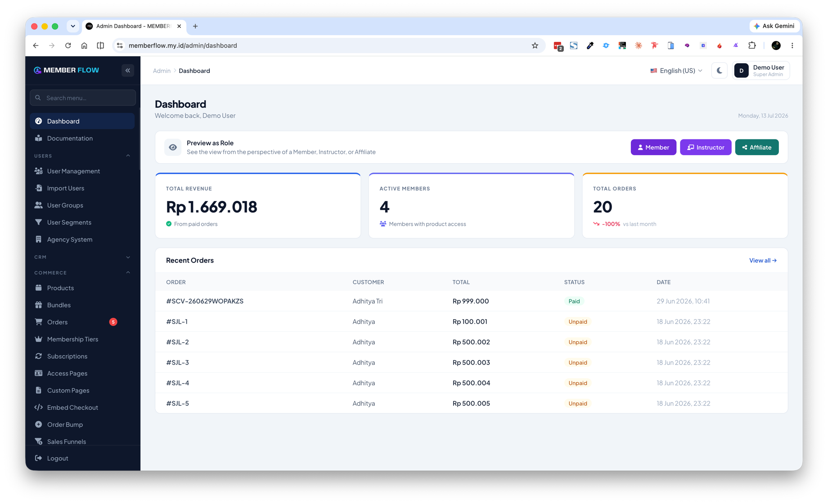Focus the Search menu input field
The height and width of the screenshot is (504, 828).
[x=83, y=98]
